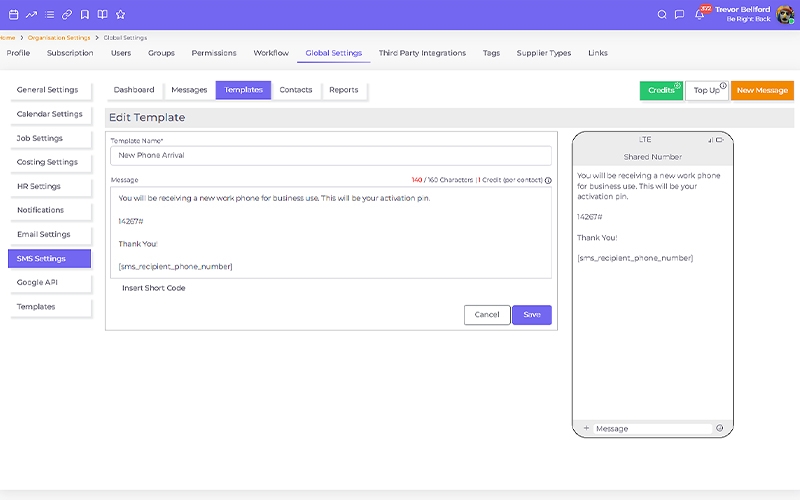Open Costing Settings in sidebar

[x=50, y=162]
